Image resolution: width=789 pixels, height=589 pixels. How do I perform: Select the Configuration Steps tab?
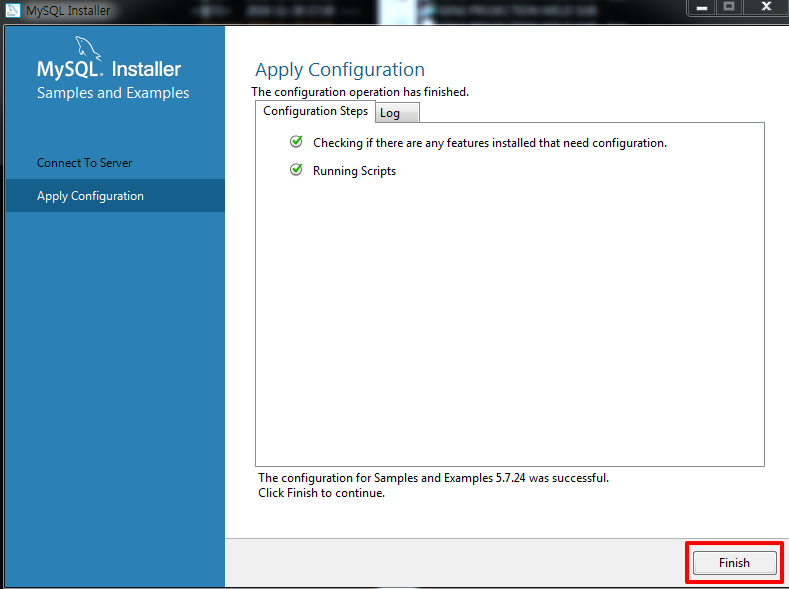[315, 111]
